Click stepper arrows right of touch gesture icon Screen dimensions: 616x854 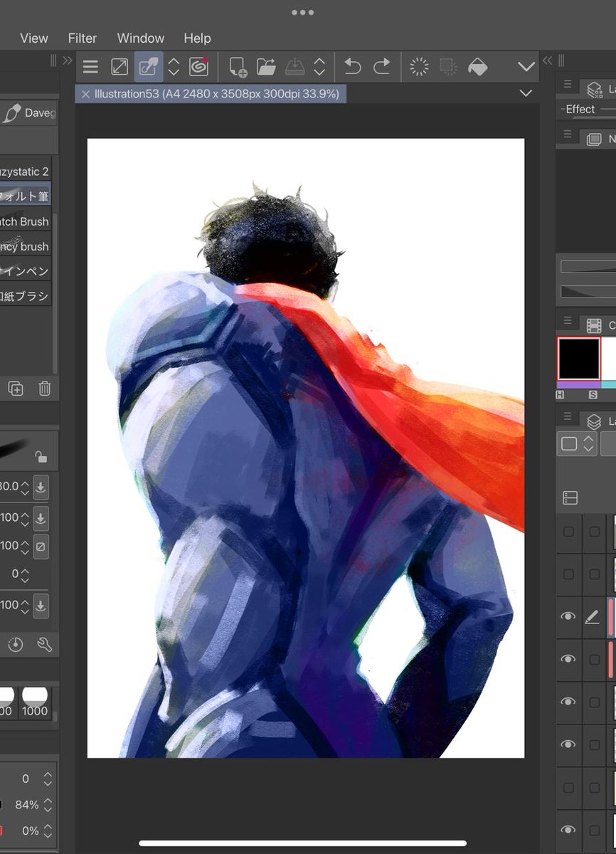tap(174, 67)
